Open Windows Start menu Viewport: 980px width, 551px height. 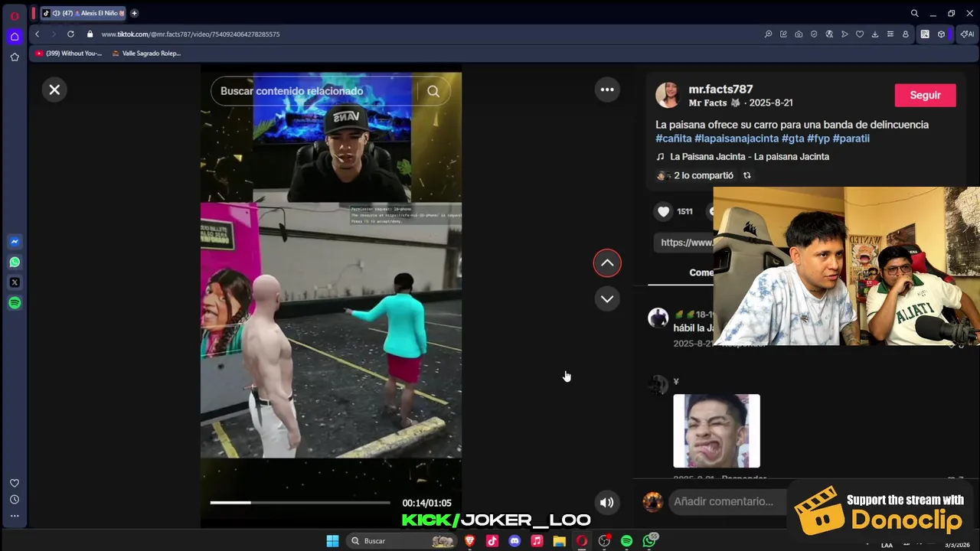332,541
